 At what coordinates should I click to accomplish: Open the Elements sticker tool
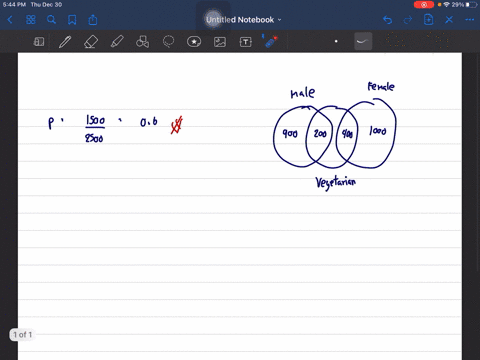click(194, 42)
